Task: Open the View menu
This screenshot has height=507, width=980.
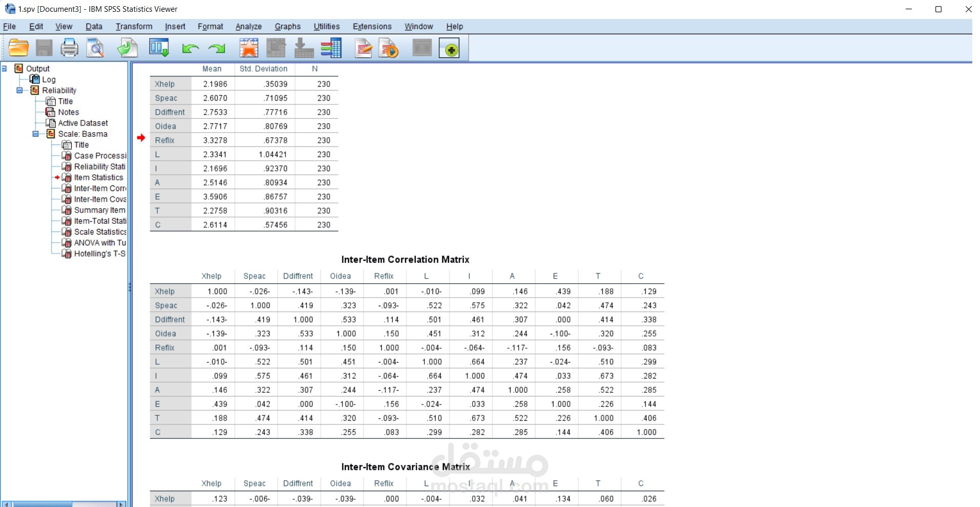Action: 64,27
